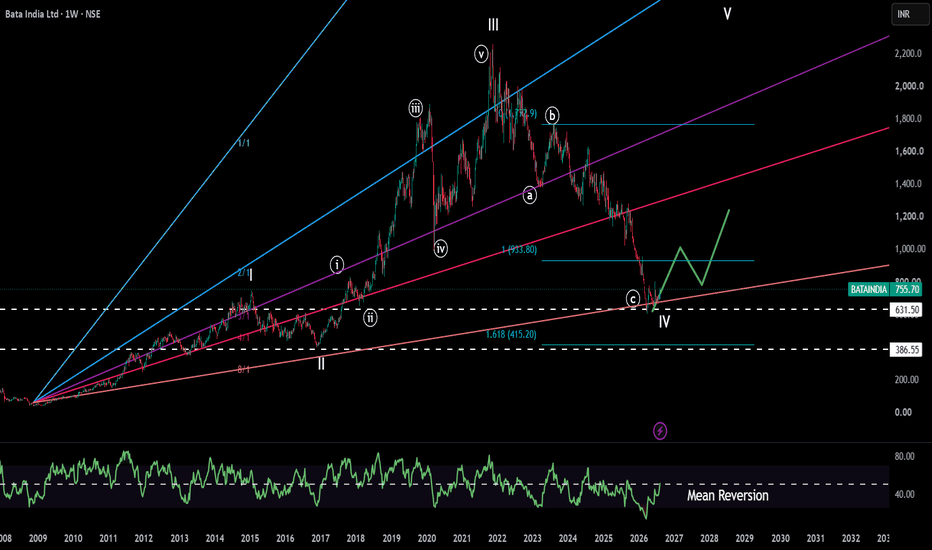Image resolution: width=932 pixels, height=550 pixels.
Task: Click the 2029 label on time axis
Action: pos(744,538)
